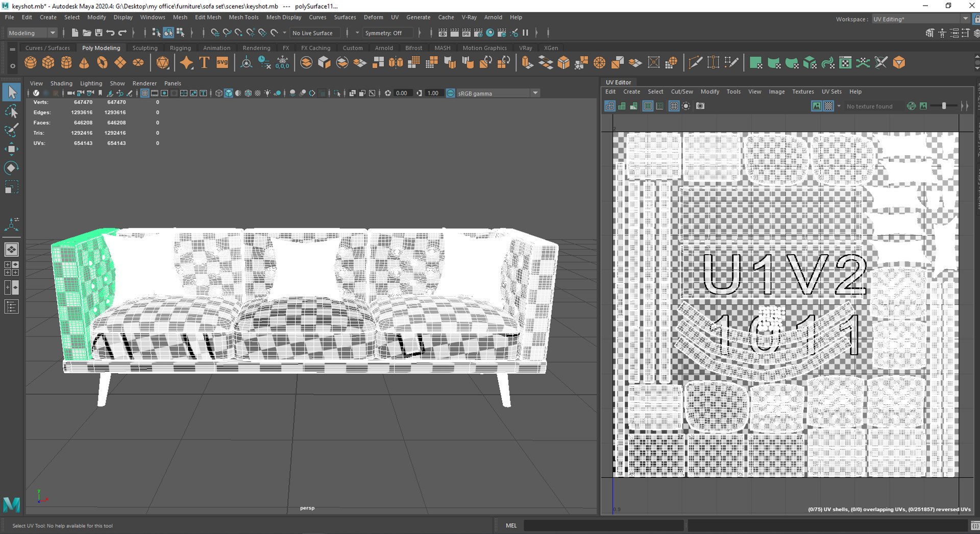The height and width of the screenshot is (534, 980).
Task: Click the Save scene icon
Action: click(x=99, y=33)
